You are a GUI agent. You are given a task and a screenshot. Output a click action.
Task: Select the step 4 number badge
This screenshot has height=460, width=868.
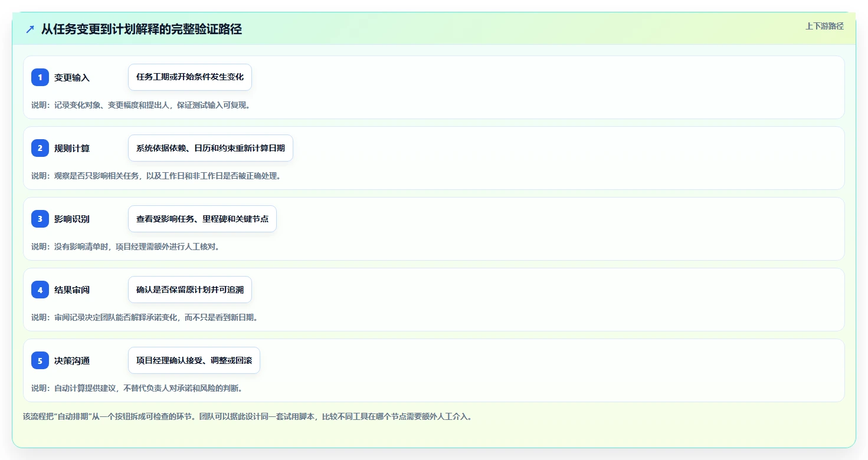(x=40, y=290)
